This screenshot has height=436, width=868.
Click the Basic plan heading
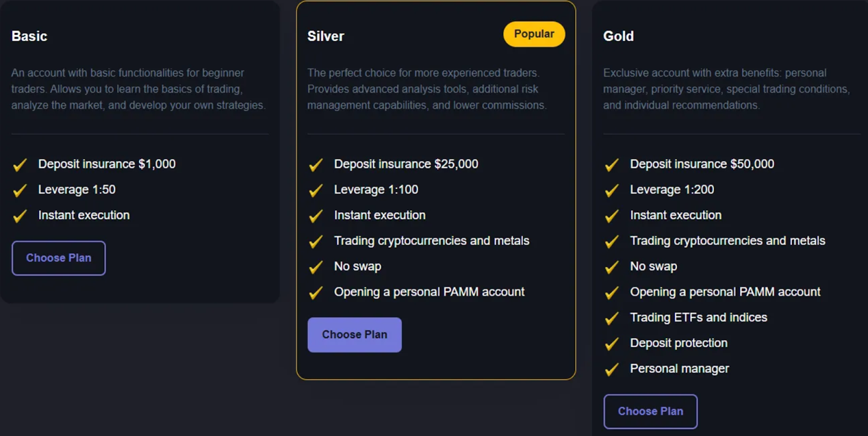(x=29, y=36)
